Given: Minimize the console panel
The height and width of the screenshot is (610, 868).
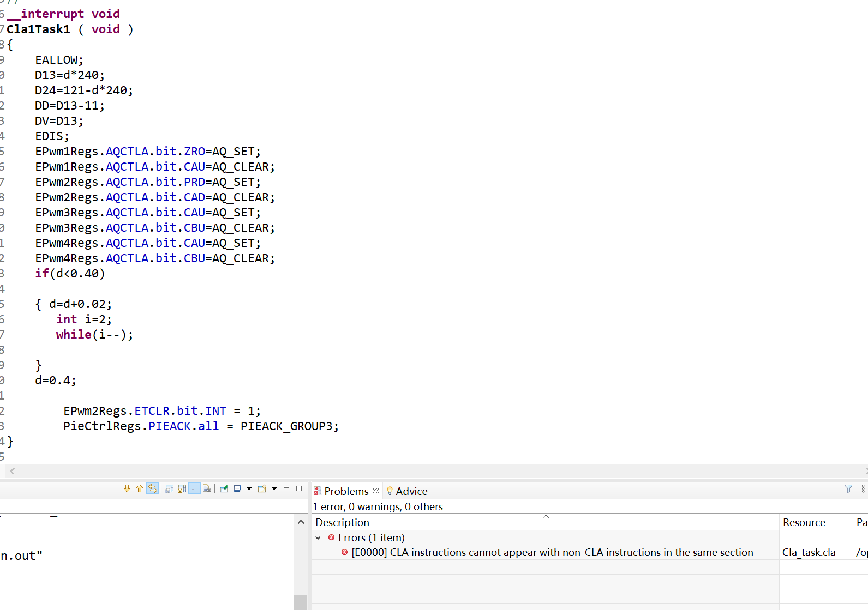Looking at the screenshot, I should pos(286,488).
